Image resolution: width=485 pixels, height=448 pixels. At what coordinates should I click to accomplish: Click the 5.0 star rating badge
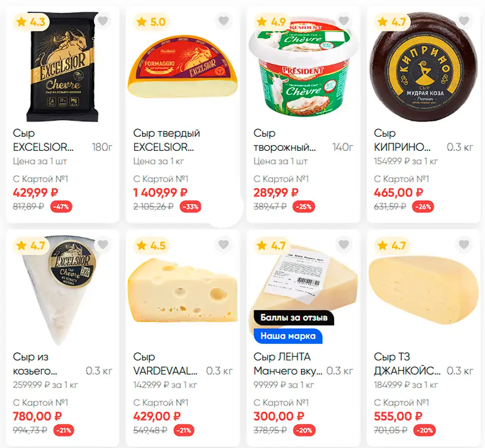[151, 22]
